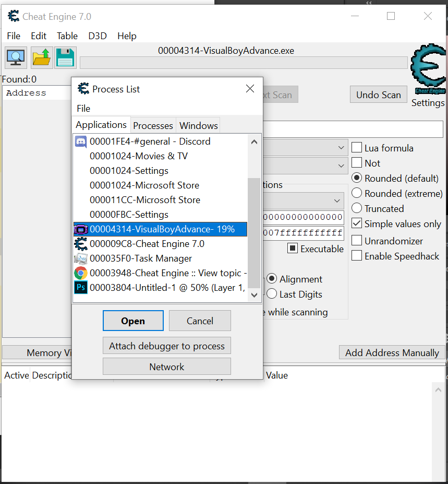Open the Table menu
Image resolution: width=448 pixels, height=484 pixels.
point(67,36)
